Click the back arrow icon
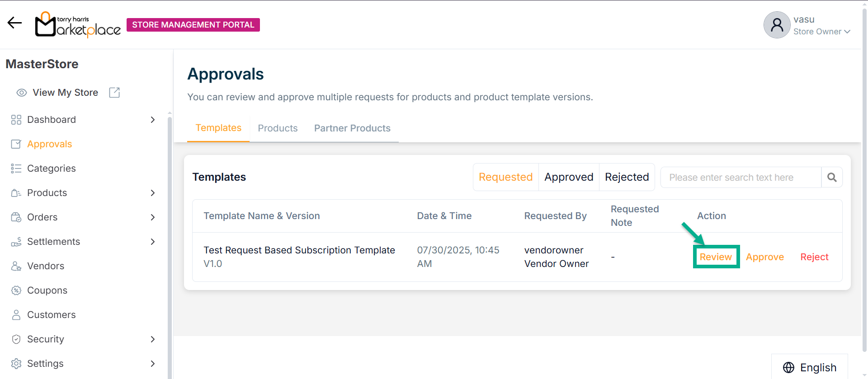Viewport: 868px width, 379px height. click(x=14, y=23)
